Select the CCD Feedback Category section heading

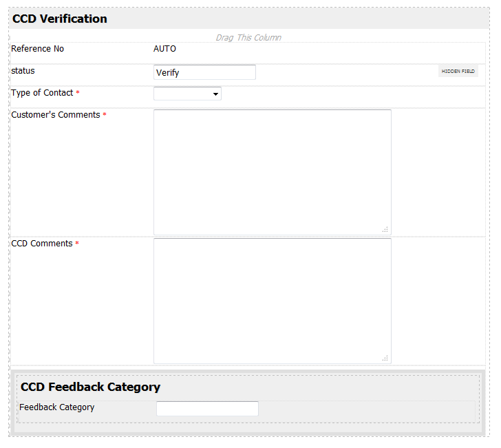click(90, 387)
